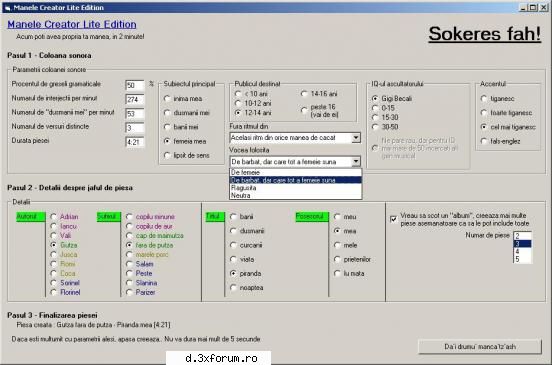Edit interjections per minute field showing 274
Viewport: 552px width, 365px height.
point(135,99)
